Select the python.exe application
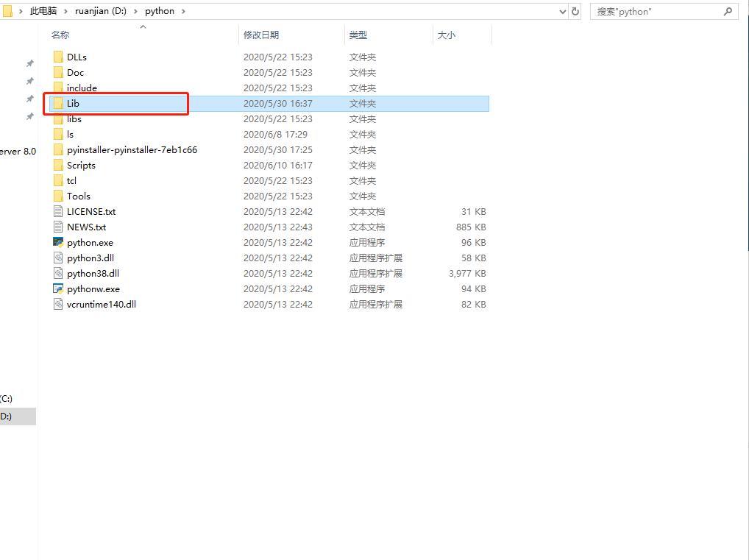 [90, 242]
